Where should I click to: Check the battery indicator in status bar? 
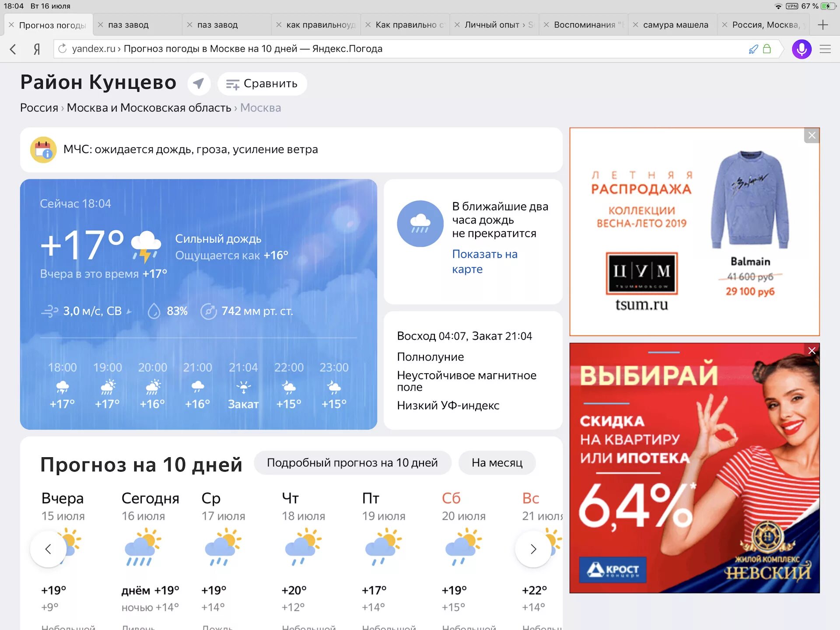tap(828, 6)
